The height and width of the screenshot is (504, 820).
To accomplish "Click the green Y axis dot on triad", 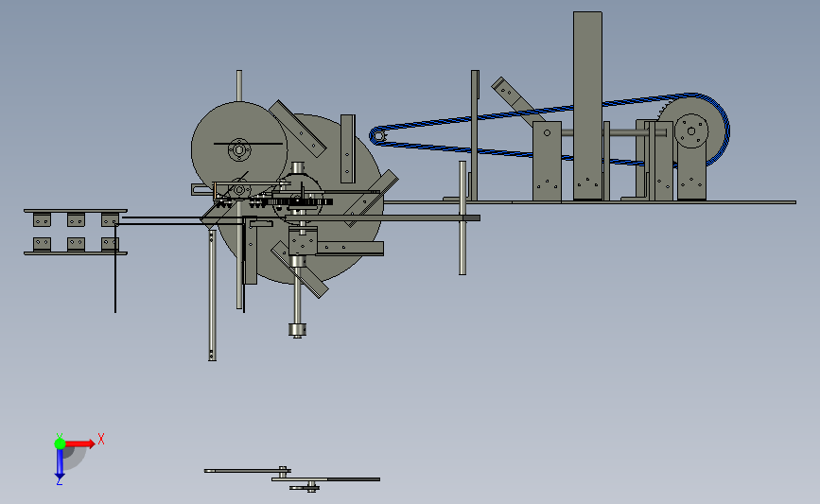I will point(60,443).
